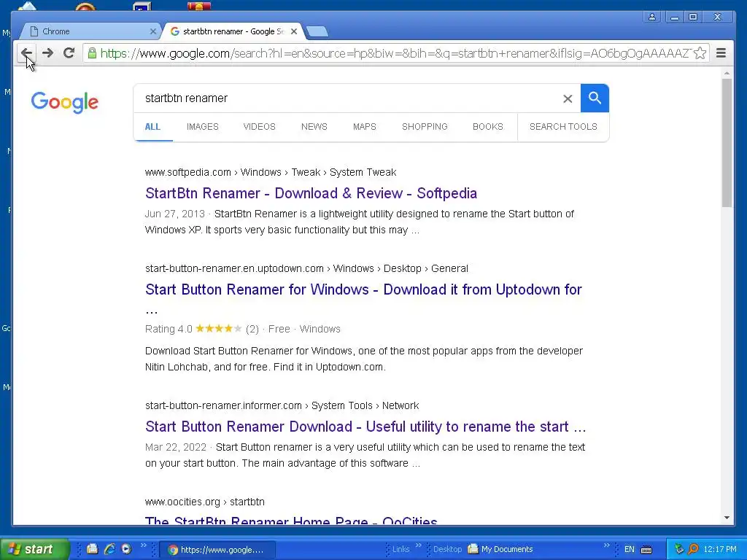
Task: Click the network tray icon
Action: click(679, 549)
